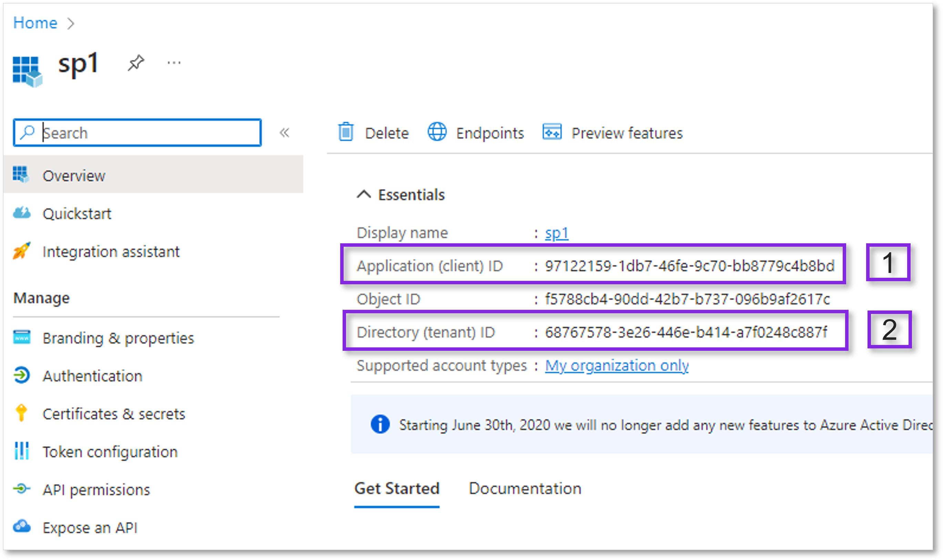
Task: Open API permissions
Action: [96, 489]
